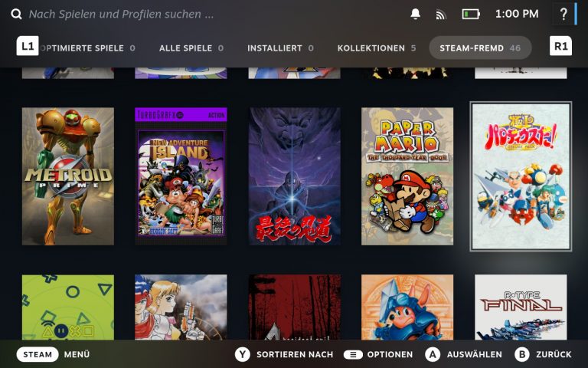Click the Y button sort icon
This screenshot has width=588, height=368.
[x=243, y=354]
